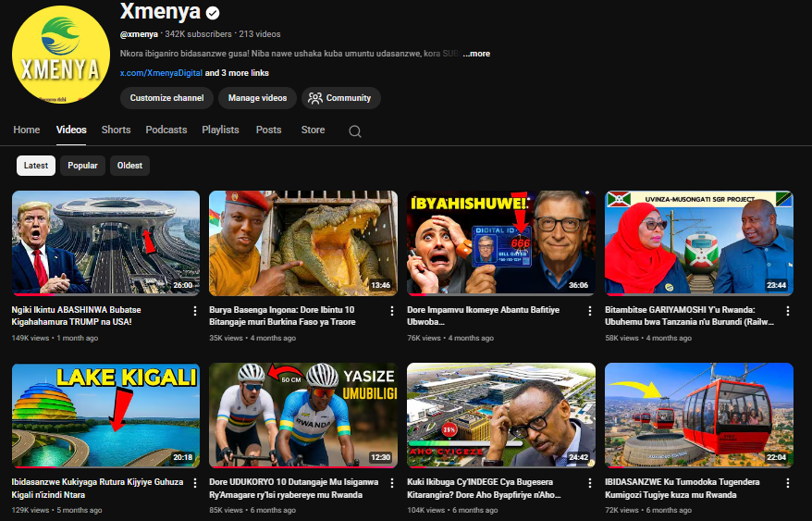Viewport: 812px width, 521px height.
Task: Click title 'Ibidasanzwe Kukiyaga Rutura Kijyiye Guhuza'
Action: 97,489
